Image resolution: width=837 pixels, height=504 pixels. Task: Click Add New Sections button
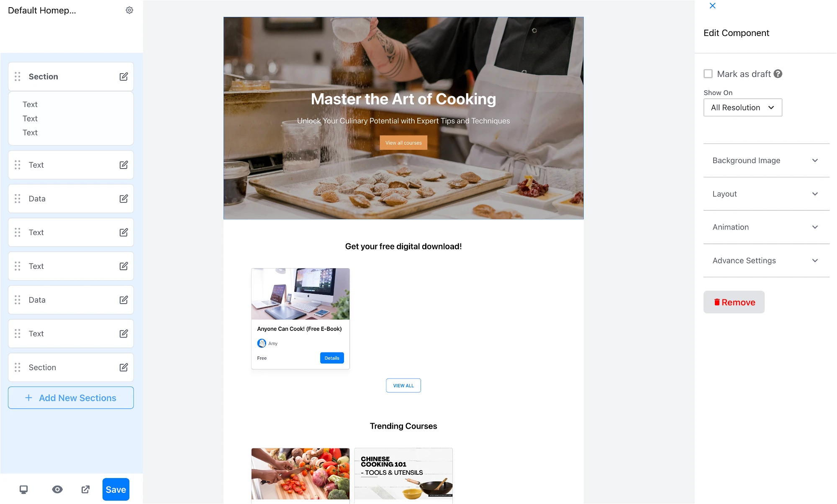coord(71,398)
